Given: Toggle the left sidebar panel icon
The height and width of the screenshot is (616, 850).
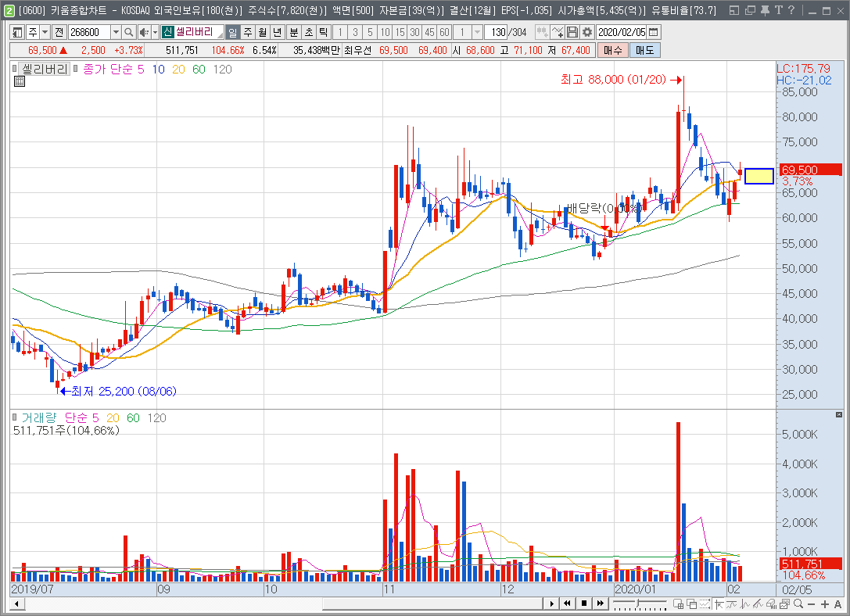Looking at the screenshot, I should click(17, 33).
